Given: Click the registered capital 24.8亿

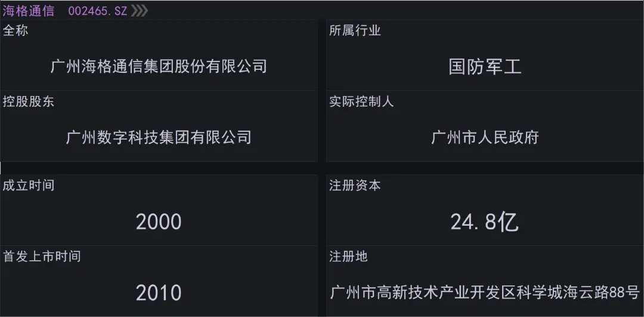Looking at the screenshot, I should [x=485, y=222].
